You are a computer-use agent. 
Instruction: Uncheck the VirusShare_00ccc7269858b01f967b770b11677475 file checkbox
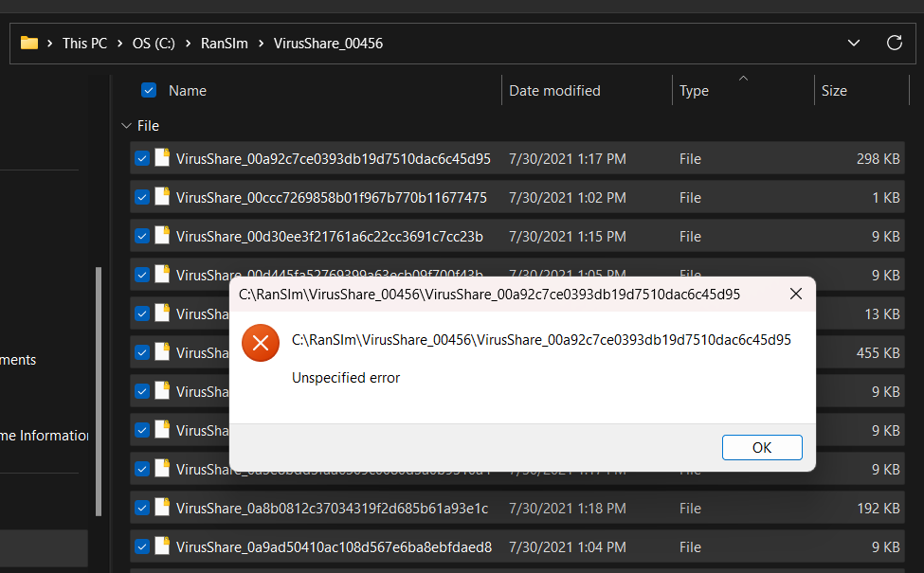142,198
